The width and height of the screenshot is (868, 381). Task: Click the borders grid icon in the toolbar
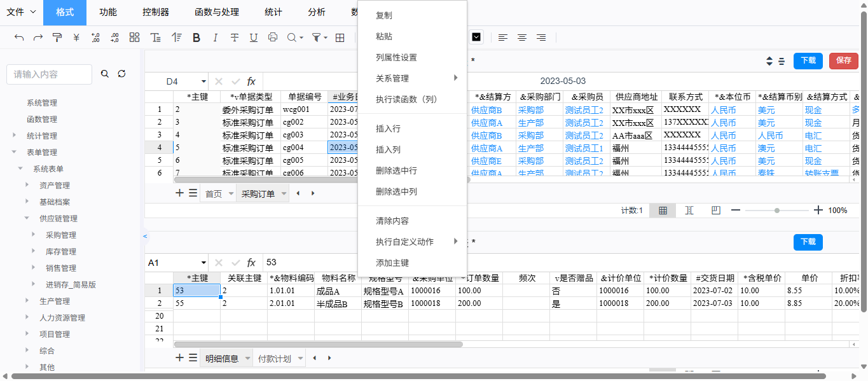tap(340, 38)
